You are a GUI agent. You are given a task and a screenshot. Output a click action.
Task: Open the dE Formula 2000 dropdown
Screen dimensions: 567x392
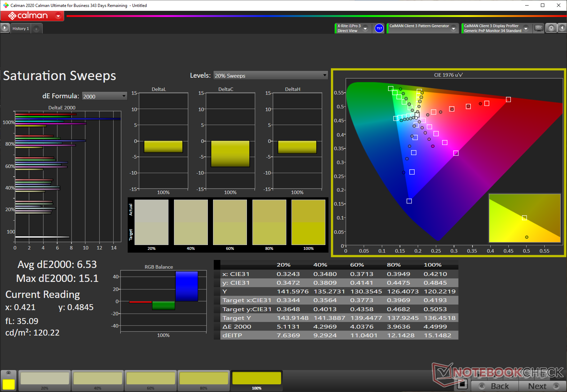tap(104, 96)
